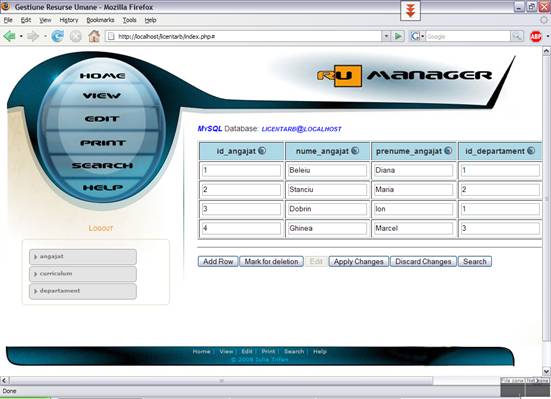Click the Beleiu name field
This screenshot has width=551, height=399.
(327, 170)
